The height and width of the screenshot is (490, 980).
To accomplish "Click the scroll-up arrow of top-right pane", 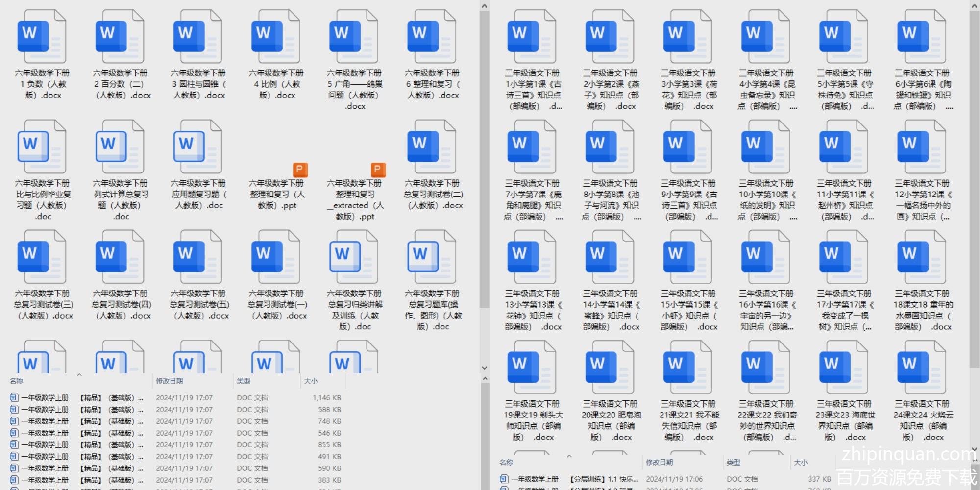I will (x=974, y=6).
